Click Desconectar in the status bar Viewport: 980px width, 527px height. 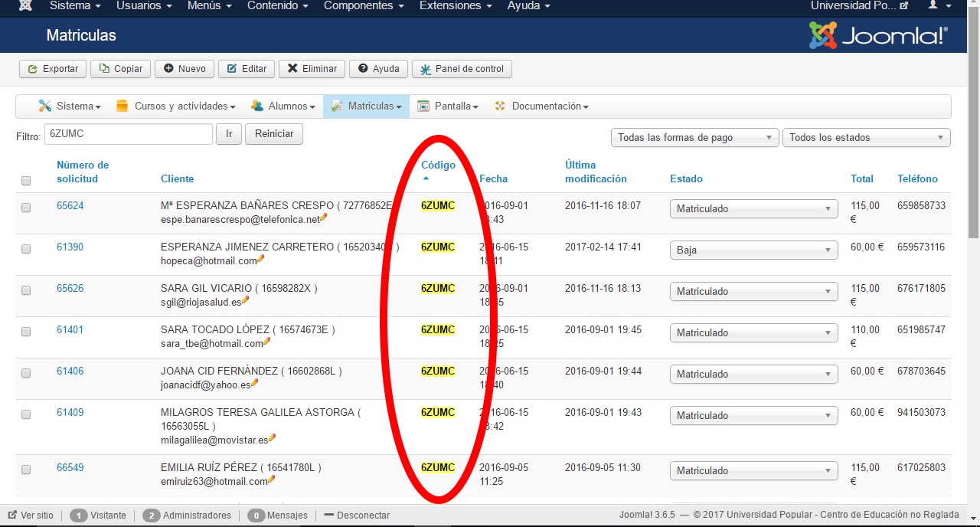[x=357, y=516]
